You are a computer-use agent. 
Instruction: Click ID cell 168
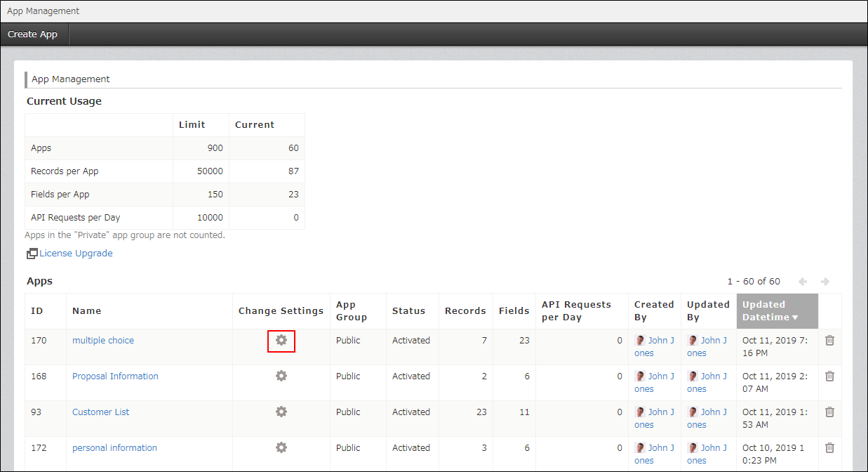[39, 376]
